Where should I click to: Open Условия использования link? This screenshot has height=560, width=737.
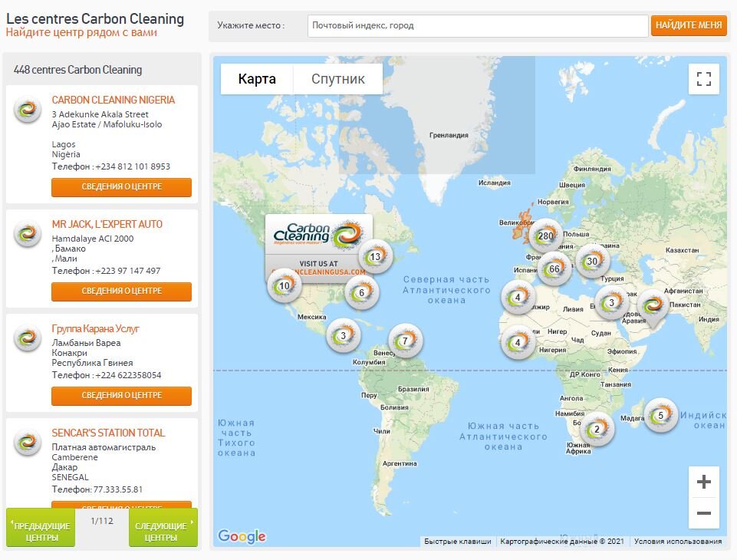pos(678,541)
